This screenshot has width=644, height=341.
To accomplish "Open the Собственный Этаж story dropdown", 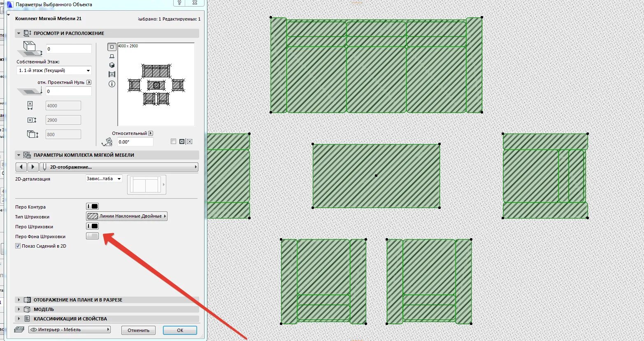I will pos(54,70).
